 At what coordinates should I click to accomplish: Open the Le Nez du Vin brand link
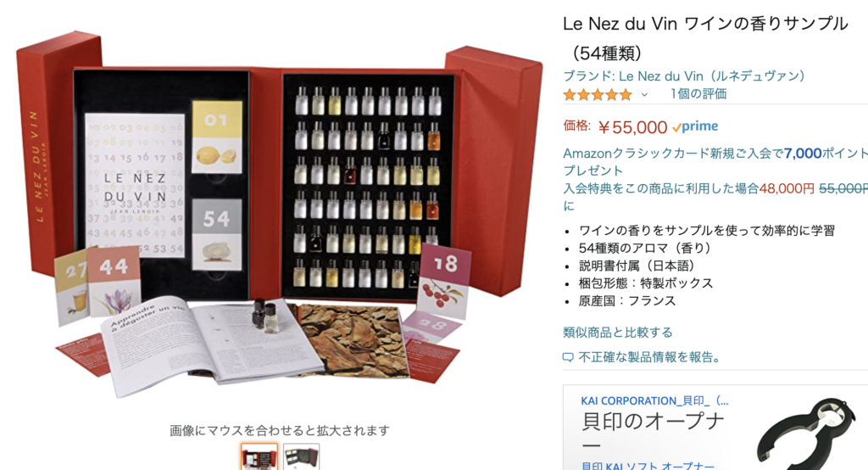(684, 76)
